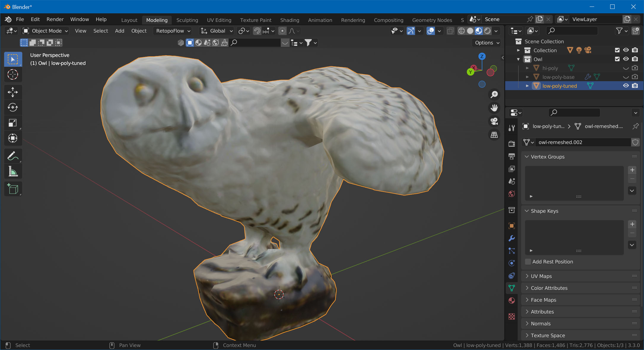Expand hi-poly tree item
Screen dimensions: 644x350
click(x=527, y=68)
